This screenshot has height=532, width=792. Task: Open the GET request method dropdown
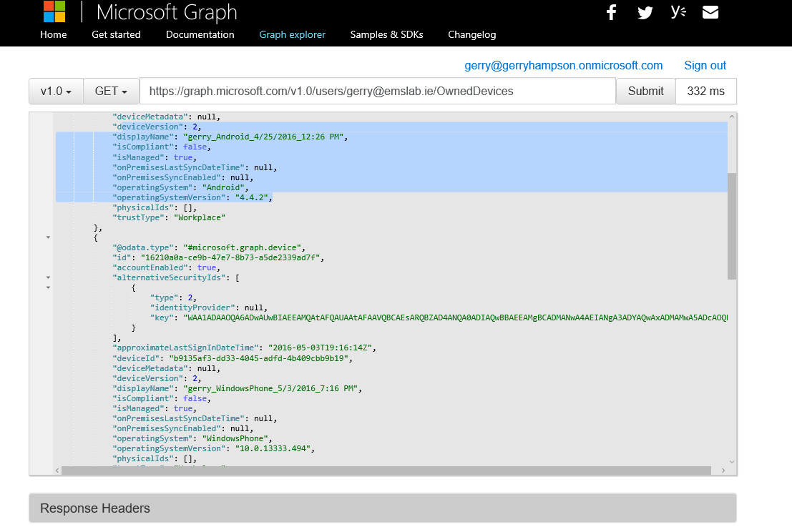(110, 91)
